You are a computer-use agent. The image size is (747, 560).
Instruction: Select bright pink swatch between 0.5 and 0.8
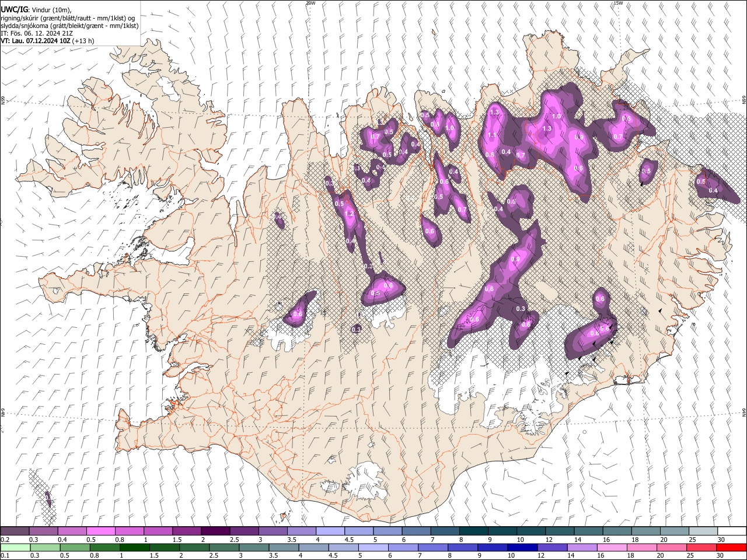(x=100, y=531)
